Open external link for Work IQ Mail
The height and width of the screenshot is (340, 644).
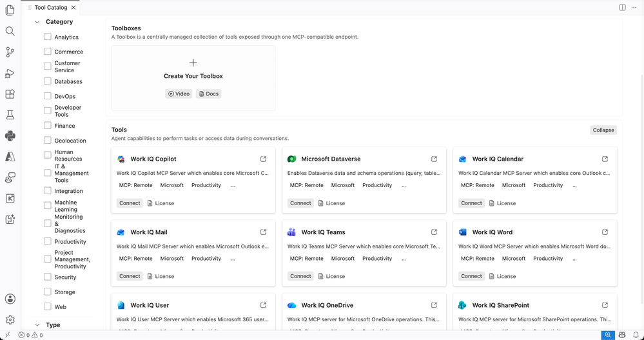(x=263, y=232)
